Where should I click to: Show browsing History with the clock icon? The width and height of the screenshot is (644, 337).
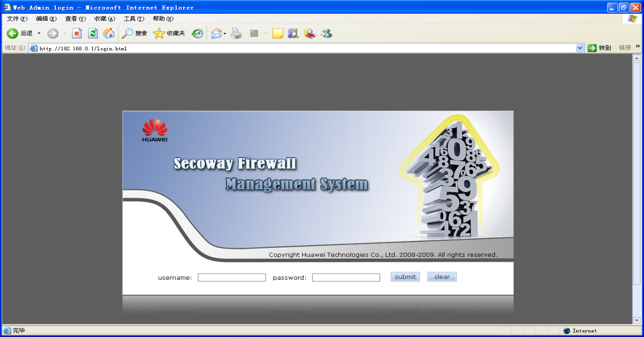197,33
